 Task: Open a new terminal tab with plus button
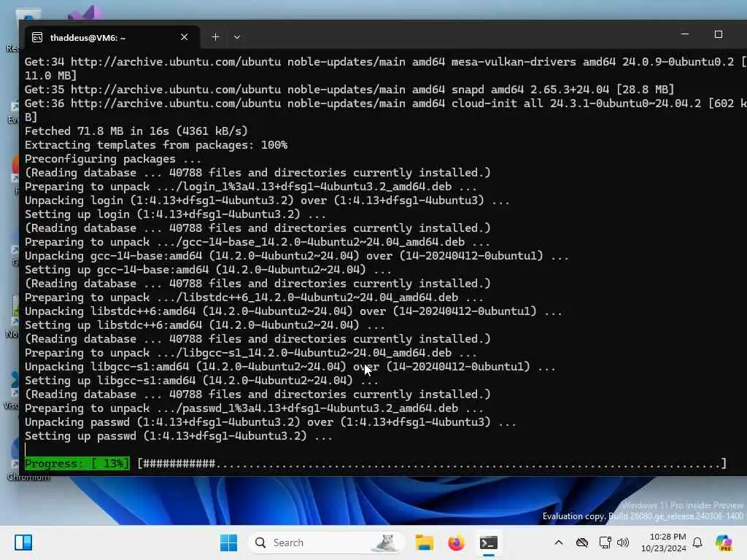pyautogui.click(x=215, y=37)
